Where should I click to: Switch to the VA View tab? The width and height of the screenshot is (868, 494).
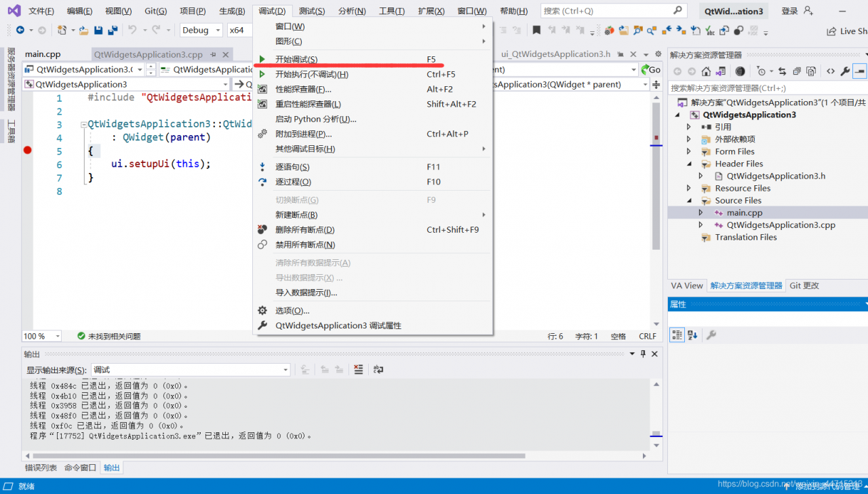click(687, 286)
